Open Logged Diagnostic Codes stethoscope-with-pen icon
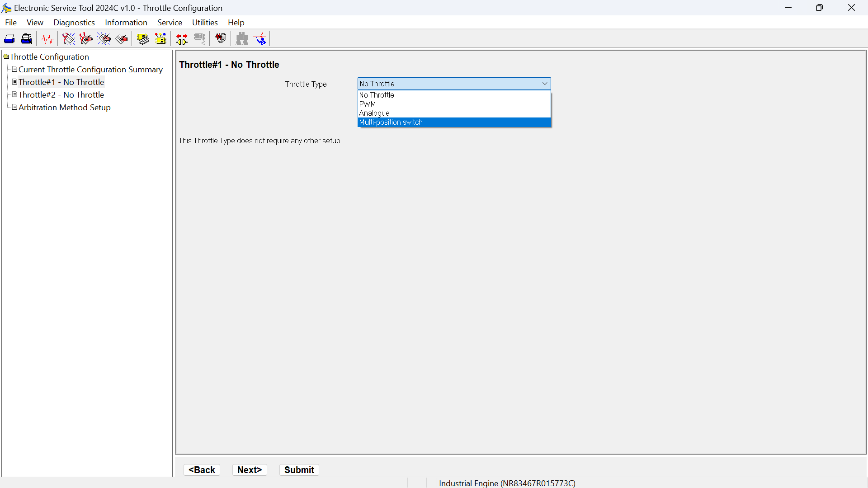This screenshot has height=488, width=868. 86,39
